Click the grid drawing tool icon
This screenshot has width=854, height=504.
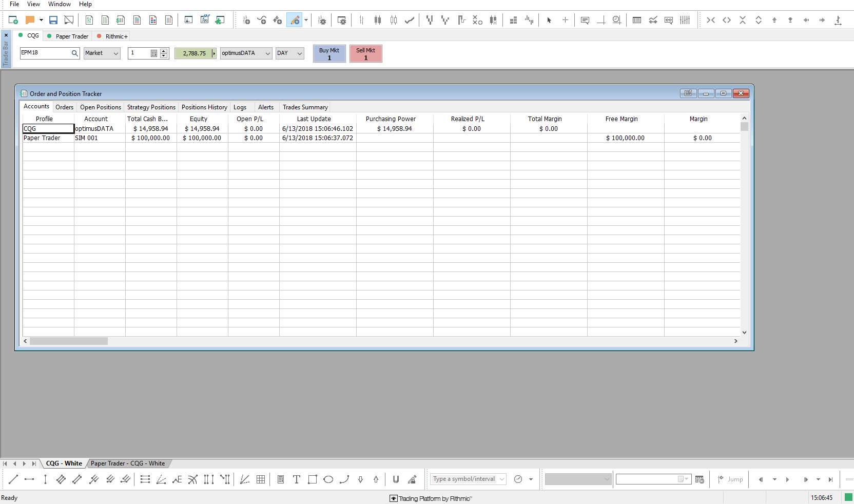[x=261, y=479]
